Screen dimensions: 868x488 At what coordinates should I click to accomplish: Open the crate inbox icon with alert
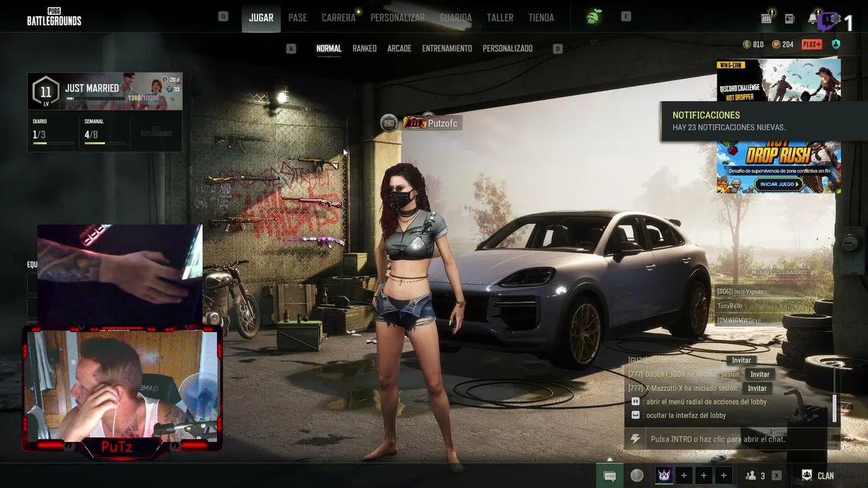pos(767,18)
